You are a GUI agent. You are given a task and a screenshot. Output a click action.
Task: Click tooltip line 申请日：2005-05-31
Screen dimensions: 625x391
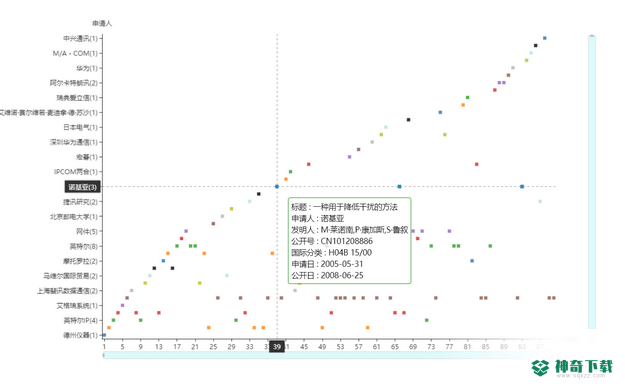(x=327, y=264)
